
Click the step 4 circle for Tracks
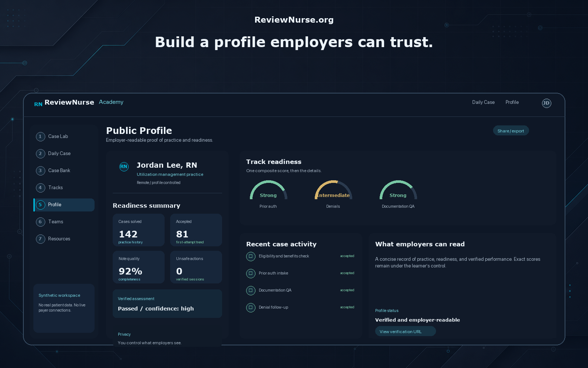[x=40, y=188]
